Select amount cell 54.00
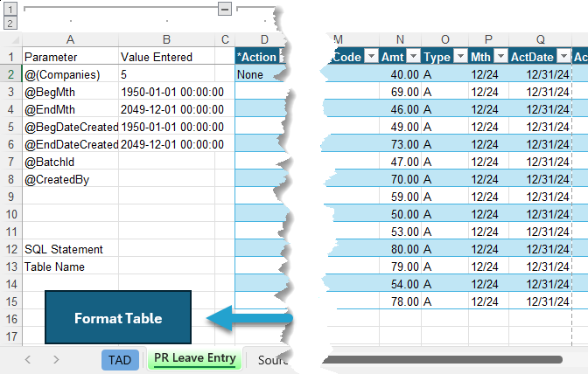This screenshot has width=588, height=374. pyautogui.click(x=400, y=284)
